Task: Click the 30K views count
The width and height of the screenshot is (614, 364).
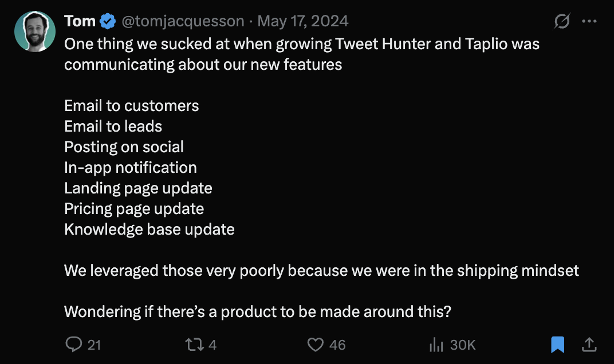Action: (463, 345)
